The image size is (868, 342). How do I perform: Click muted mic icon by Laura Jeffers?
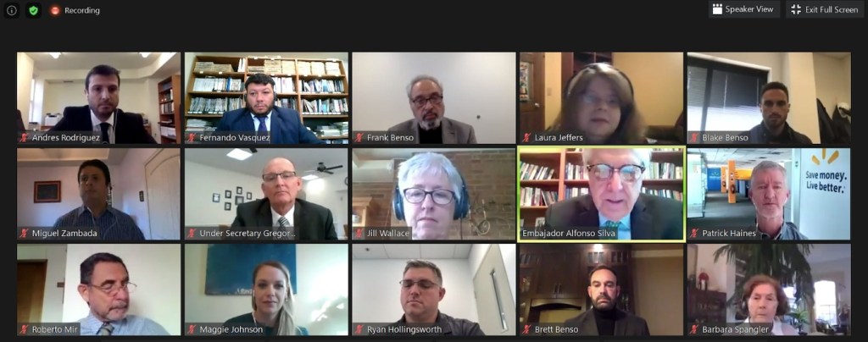(x=526, y=138)
